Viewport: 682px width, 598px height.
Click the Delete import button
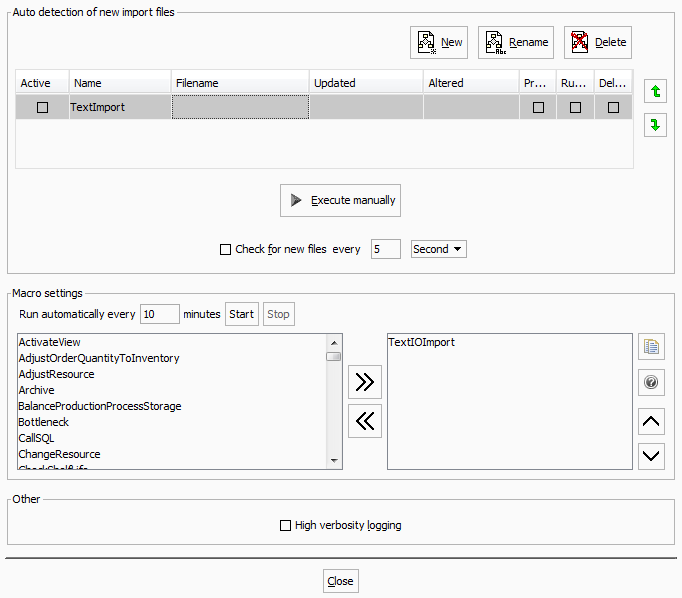pos(598,43)
